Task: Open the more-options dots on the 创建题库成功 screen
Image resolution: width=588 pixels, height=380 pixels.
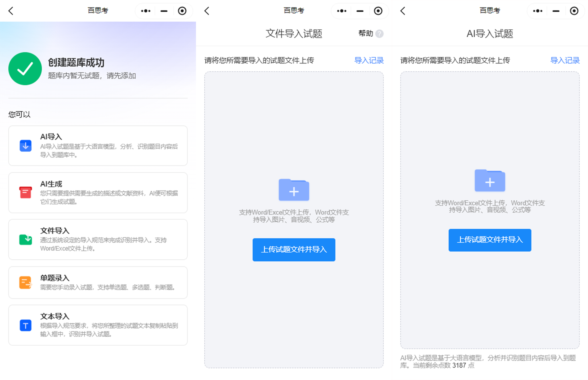Action: click(146, 11)
